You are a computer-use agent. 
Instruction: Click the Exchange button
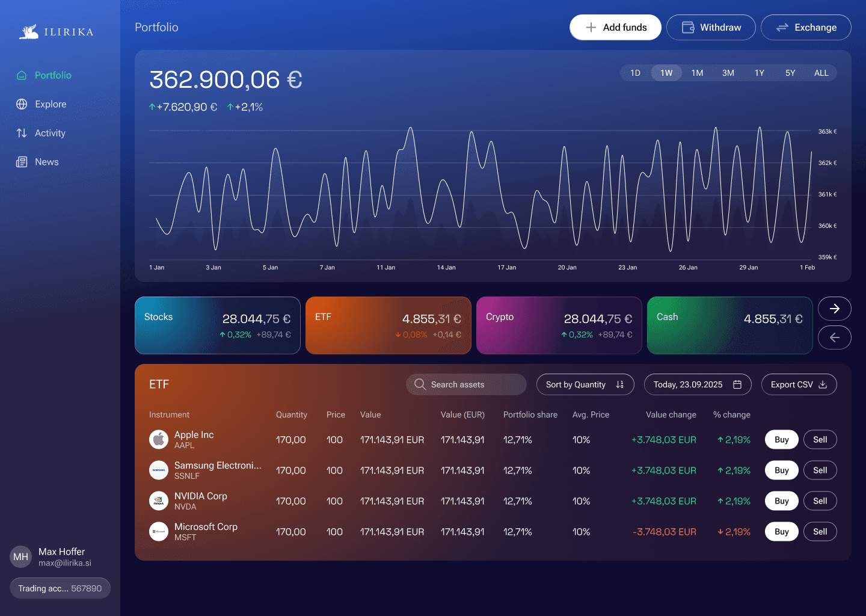tap(806, 27)
